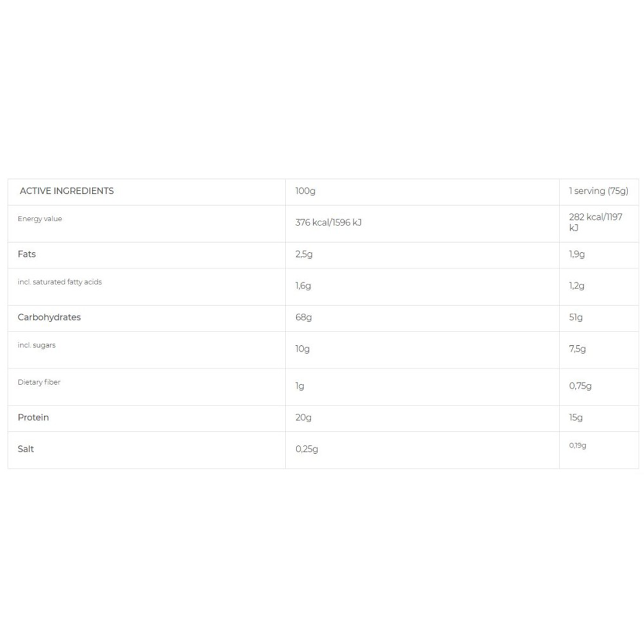Select the incl. saturated fatty acids label

click(x=60, y=282)
